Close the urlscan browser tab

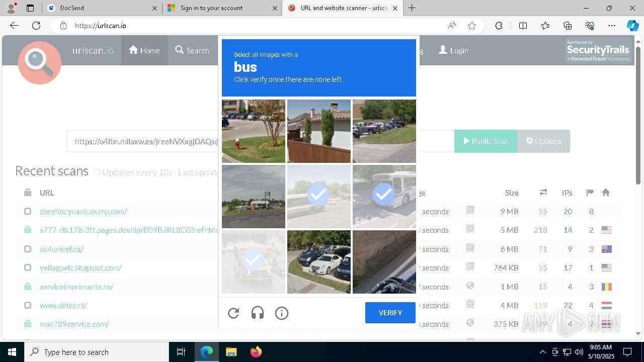395,8
